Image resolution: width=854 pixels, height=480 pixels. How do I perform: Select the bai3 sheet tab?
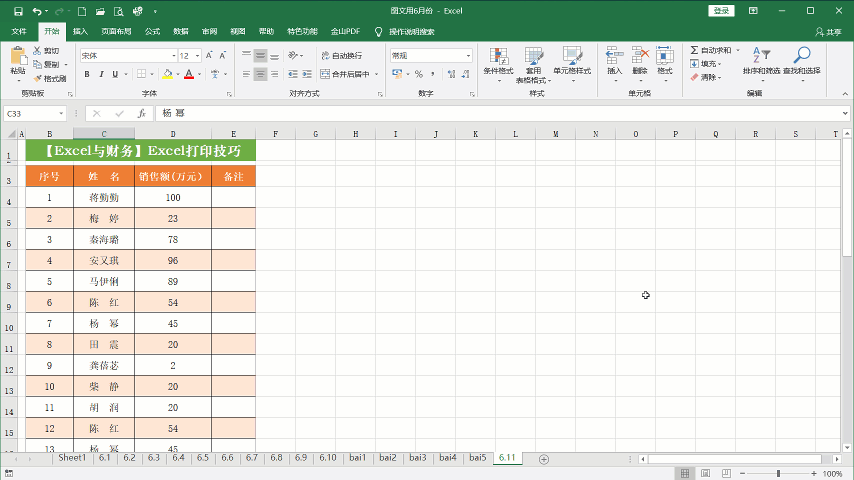click(x=417, y=458)
